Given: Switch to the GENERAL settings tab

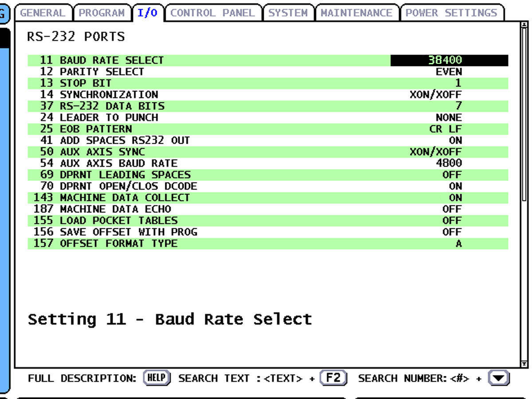Looking at the screenshot, I should coord(44,13).
